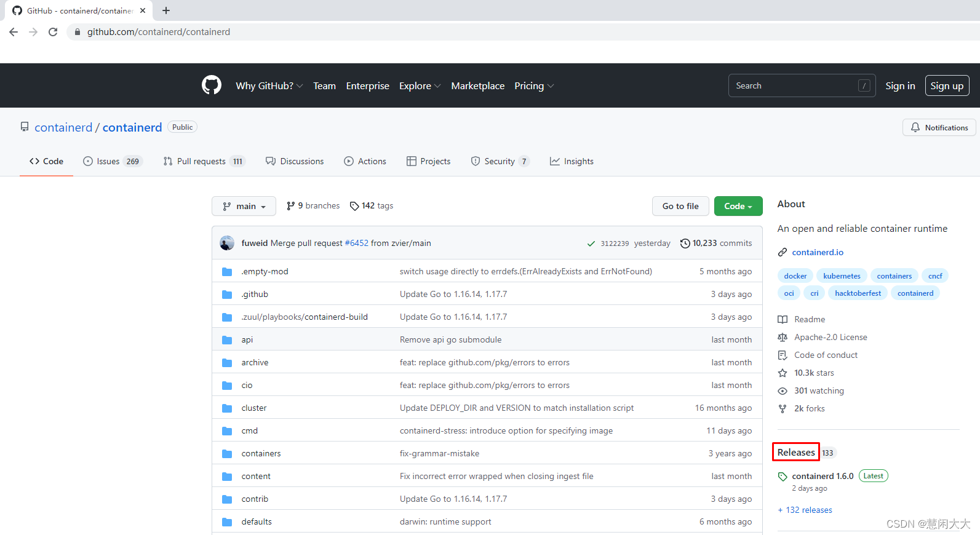The height and width of the screenshot is (535, 980).
Task: Reload the page with refresh icon
Action: coord(53,32)
